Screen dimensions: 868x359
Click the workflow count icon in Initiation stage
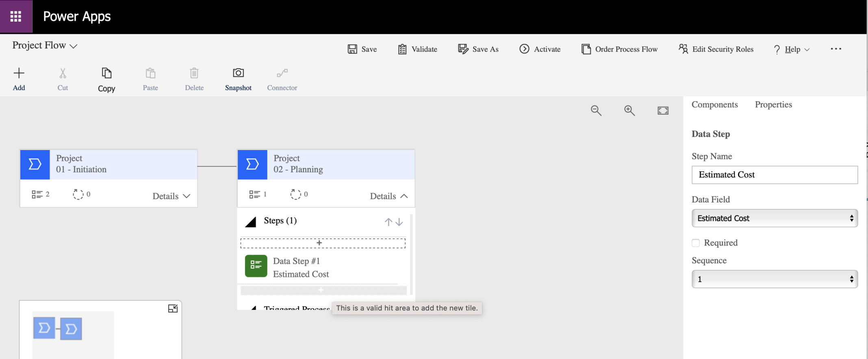point(78,194)
